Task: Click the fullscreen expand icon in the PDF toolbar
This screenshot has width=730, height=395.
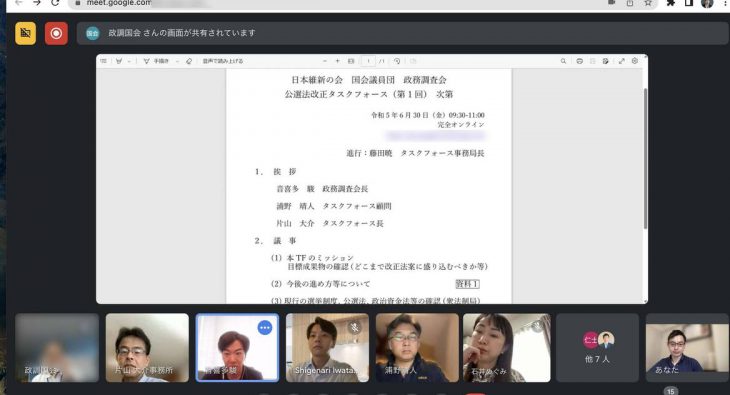Action: click(622, 61)
